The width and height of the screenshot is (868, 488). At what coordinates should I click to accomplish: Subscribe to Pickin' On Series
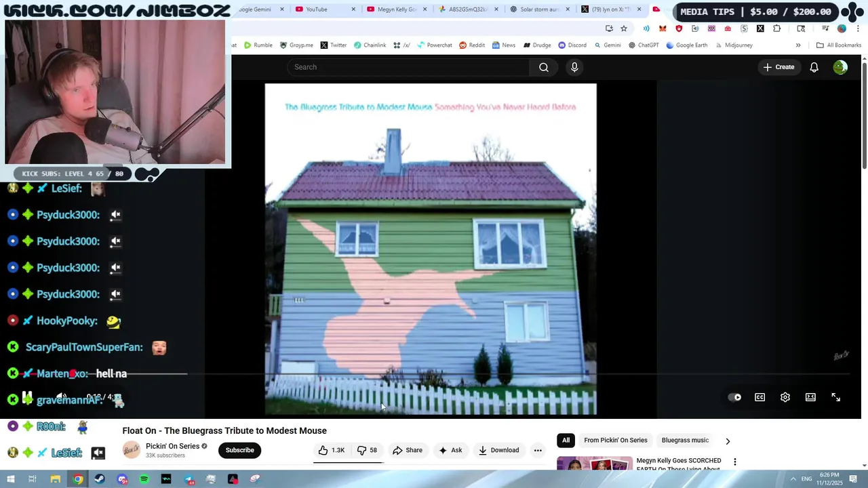[x=239, y=450]
